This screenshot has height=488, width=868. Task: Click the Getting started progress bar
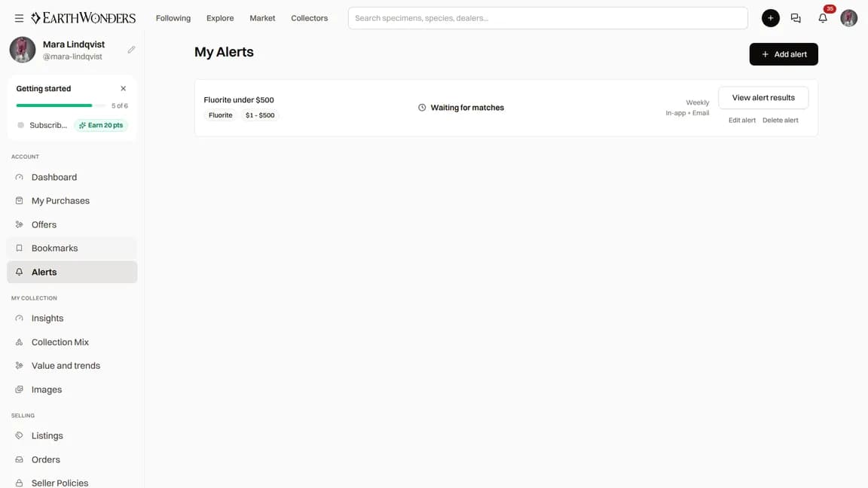[x=60, y=105]
